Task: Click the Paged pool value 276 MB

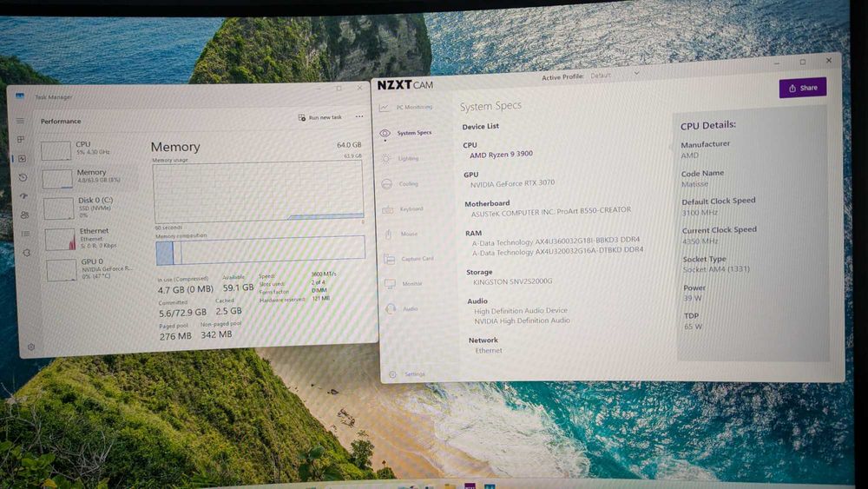Action: pyautogui.click(x=175, y=336)
